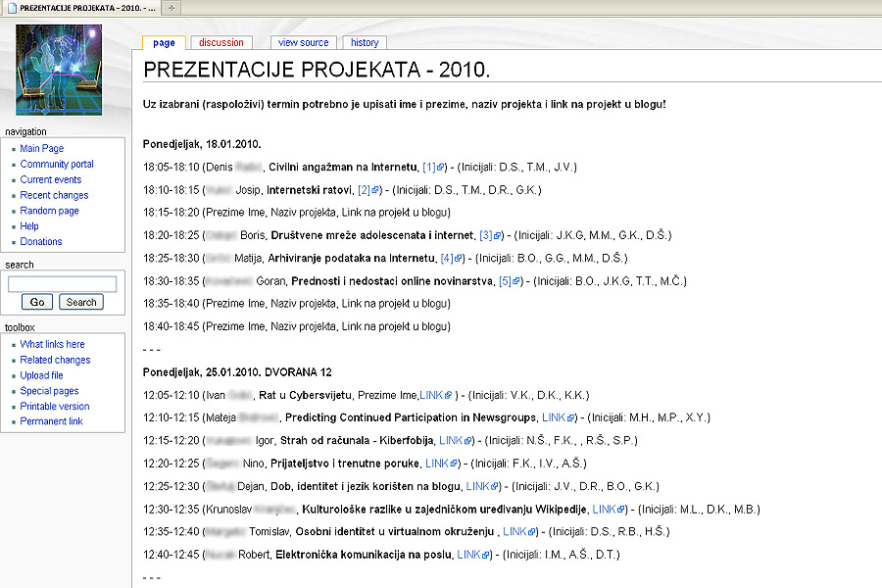
Task: Open the new browser tab button
Action: point(171,8)
